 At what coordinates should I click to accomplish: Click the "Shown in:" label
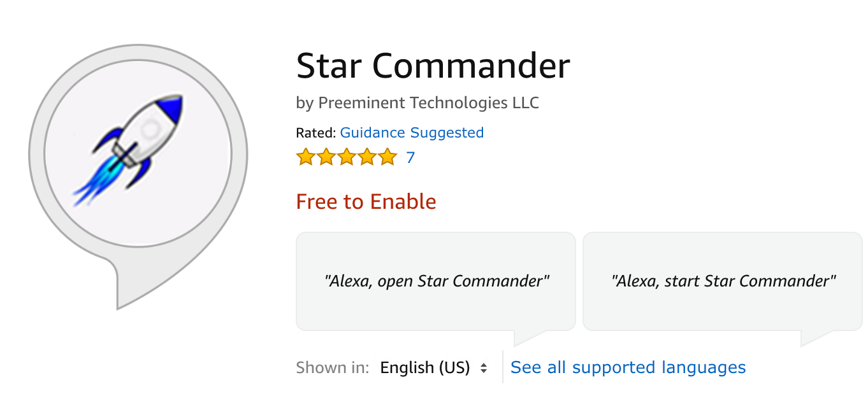(x=332, y=368)
